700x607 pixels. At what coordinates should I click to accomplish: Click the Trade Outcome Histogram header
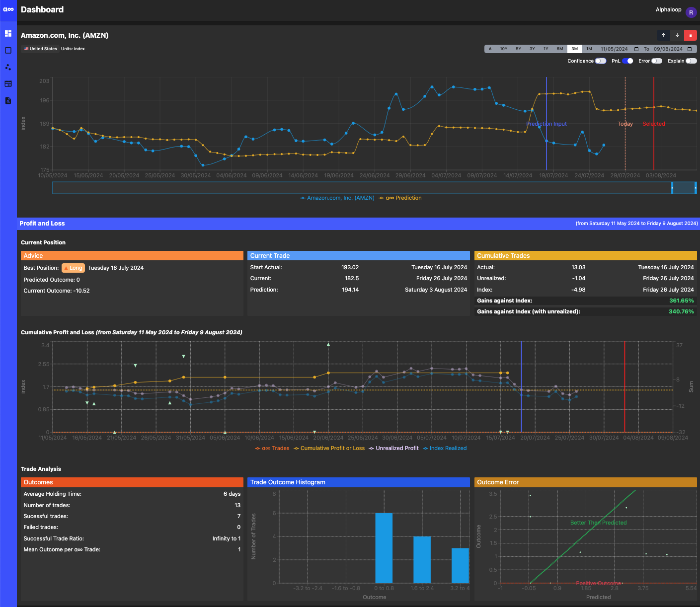pyautogui.click(x=359, y=482)
